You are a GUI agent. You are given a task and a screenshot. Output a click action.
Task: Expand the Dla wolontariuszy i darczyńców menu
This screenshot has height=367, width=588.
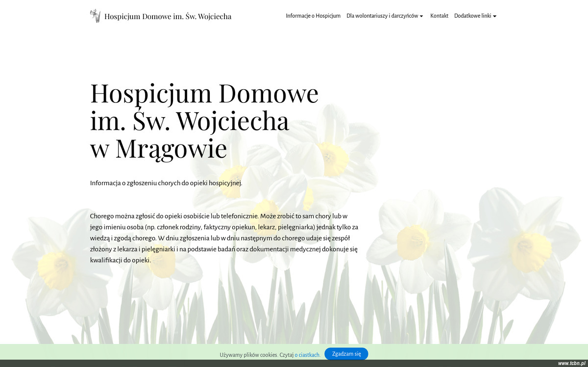385,16
